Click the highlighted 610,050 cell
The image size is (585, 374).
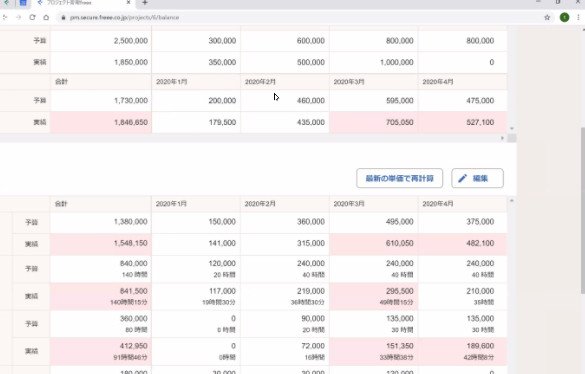pyautogui.click(x=373, y=244)
